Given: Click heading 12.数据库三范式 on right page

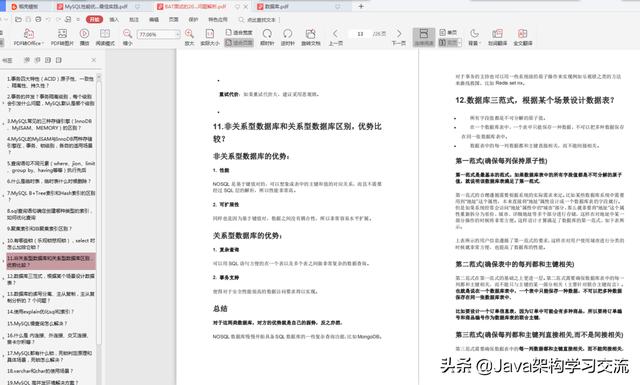Looking at the screenshot, I should click(x=535, y=100).
